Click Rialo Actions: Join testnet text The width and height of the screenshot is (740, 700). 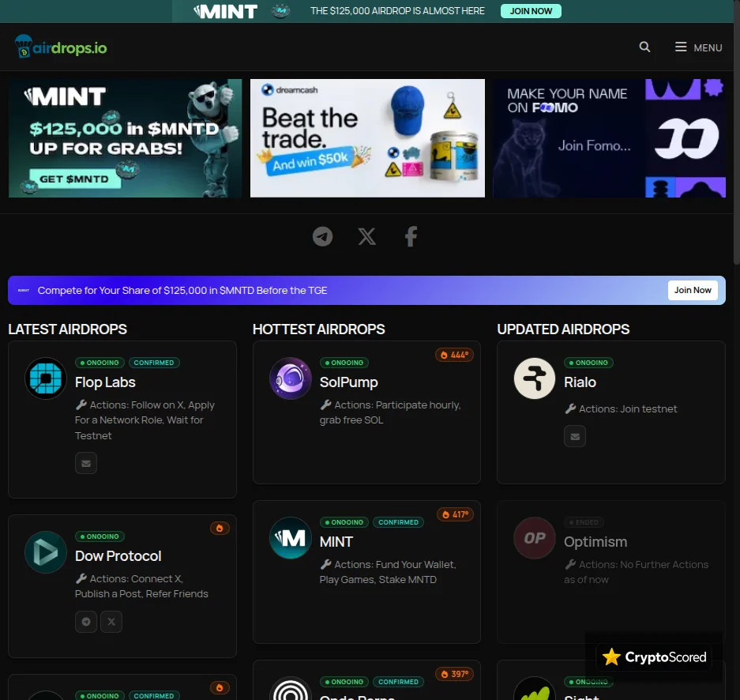(621, 408)
